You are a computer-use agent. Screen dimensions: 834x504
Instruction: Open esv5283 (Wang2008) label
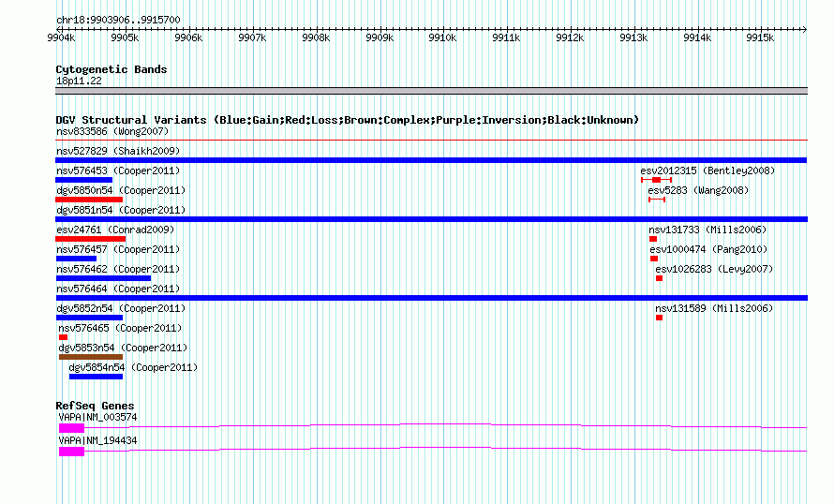coord(698,190)
